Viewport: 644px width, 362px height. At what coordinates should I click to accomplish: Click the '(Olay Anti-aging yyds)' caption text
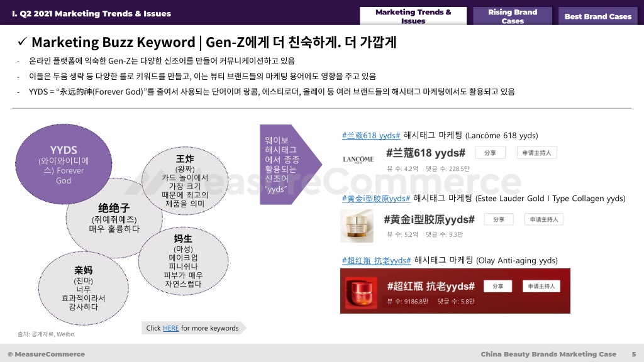[517, 260]
